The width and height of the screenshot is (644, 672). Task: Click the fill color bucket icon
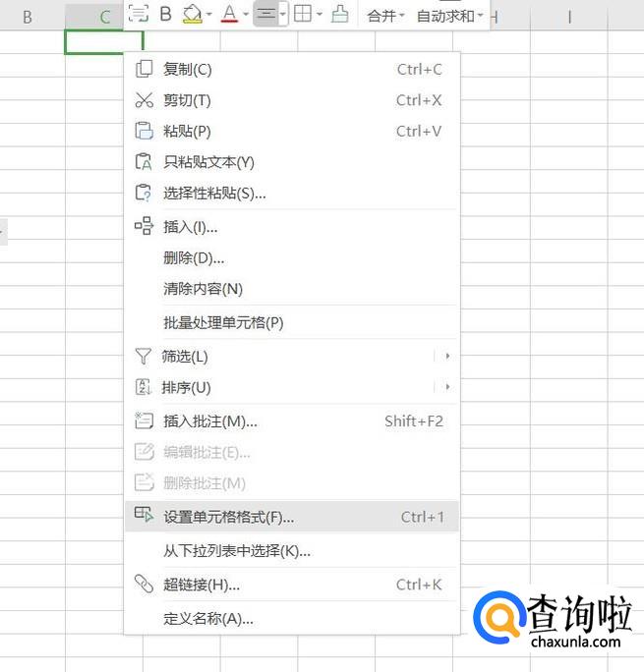coord(192,14)
